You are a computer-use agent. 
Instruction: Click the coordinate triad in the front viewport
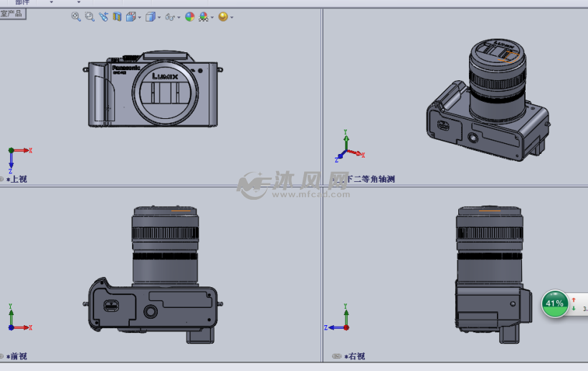[19, 317]
